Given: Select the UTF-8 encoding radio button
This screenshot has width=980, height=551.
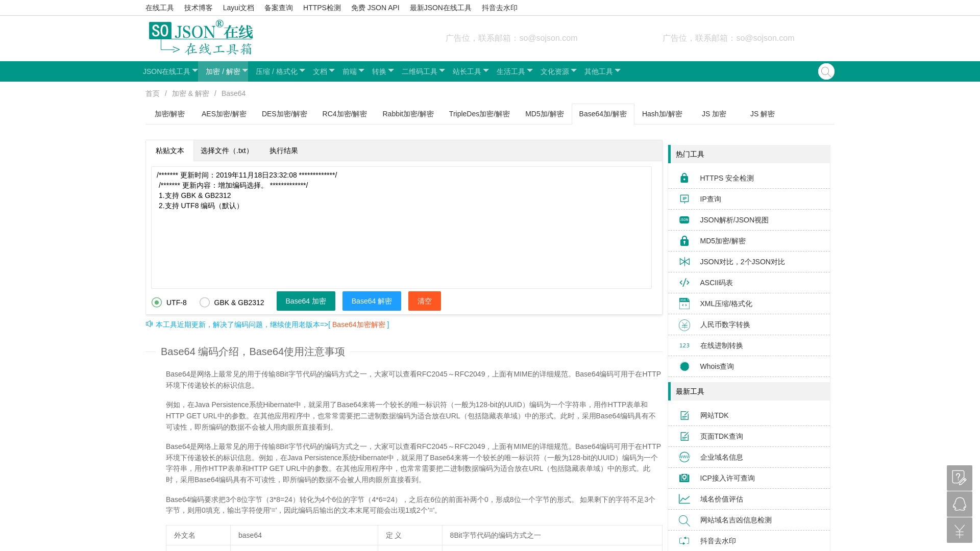Looking at the screenshot, I should 157,303.
